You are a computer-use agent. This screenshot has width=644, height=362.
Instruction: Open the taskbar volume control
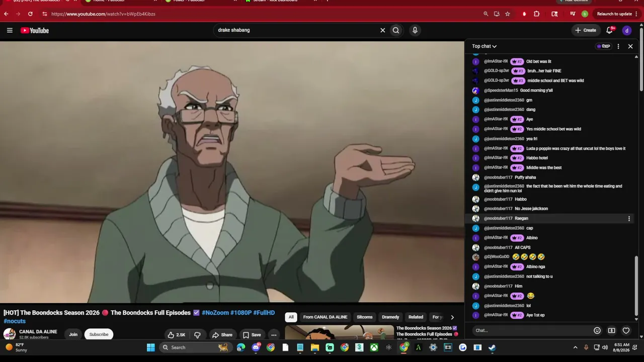(x=605, y=347)
